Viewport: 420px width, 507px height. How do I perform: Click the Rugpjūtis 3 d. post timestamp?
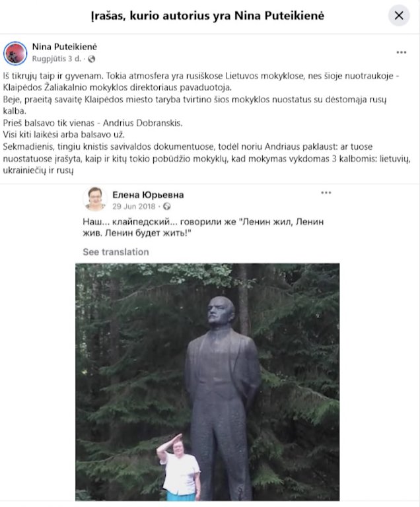57,59
